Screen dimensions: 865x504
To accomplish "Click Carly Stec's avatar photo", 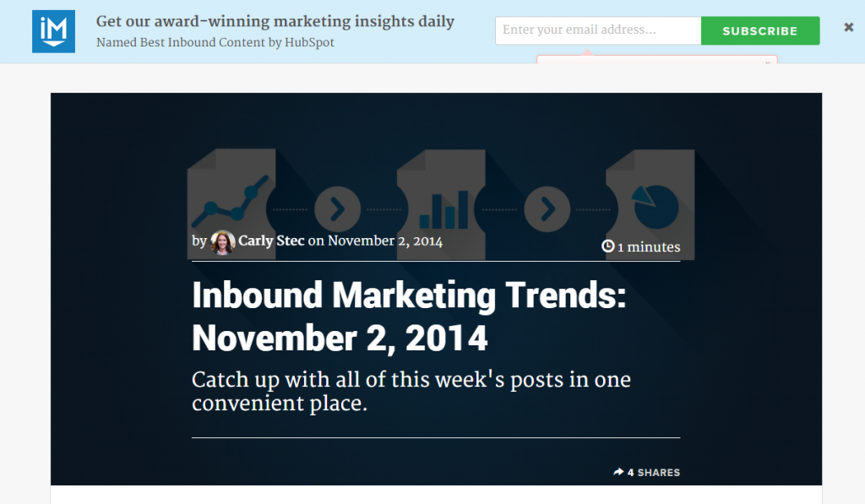I will click(x=221, y=240).
